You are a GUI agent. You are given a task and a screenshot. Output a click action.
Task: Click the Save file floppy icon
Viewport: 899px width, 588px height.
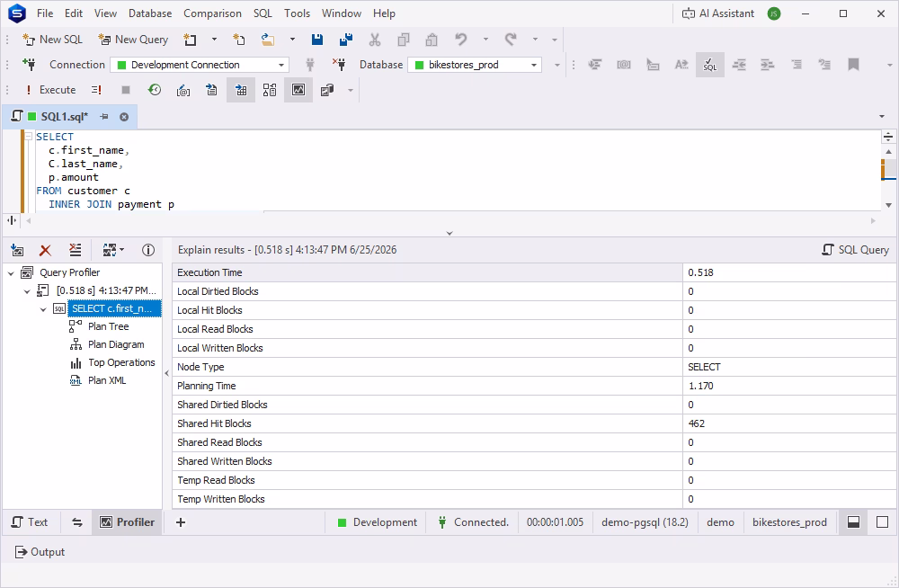317,40
